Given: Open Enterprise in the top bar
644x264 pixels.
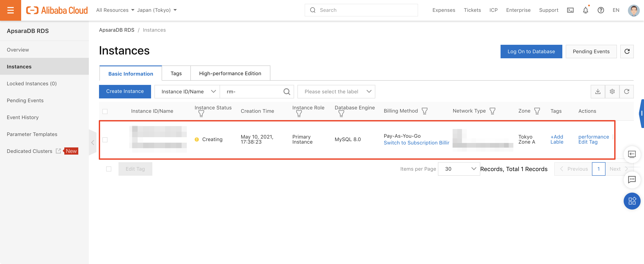Looking at the screenshot, I should (518, 10).
